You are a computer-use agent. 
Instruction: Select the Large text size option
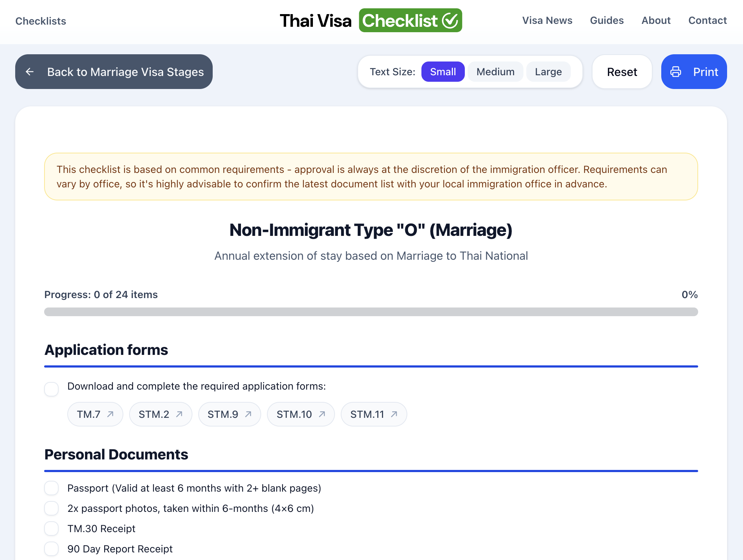(548, 72)
